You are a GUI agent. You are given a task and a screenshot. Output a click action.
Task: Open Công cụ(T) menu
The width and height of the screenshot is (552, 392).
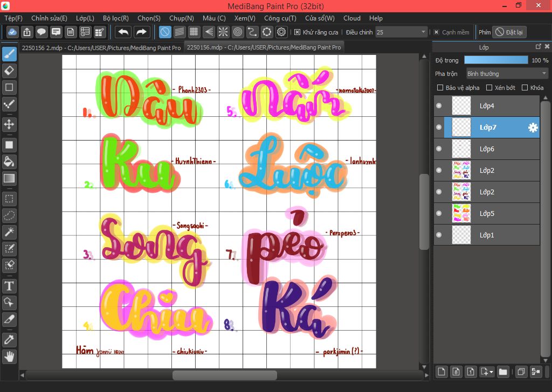280,18
